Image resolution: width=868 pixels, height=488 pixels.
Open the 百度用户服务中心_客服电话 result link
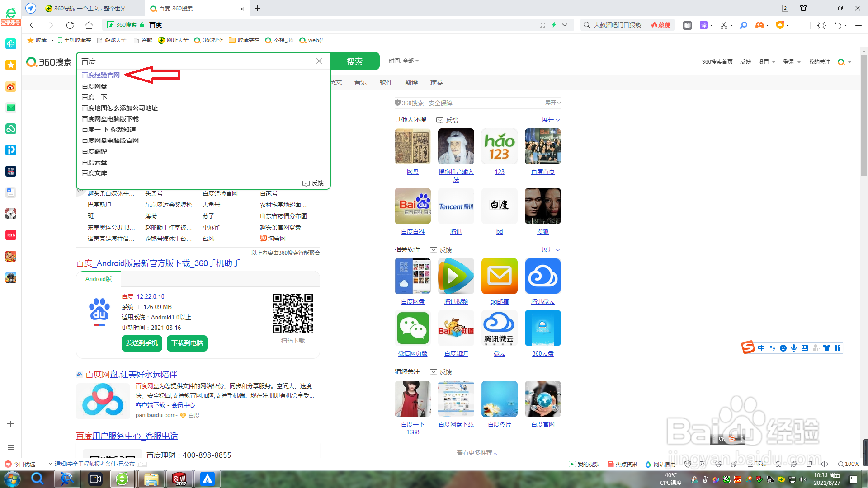(127, 436)
